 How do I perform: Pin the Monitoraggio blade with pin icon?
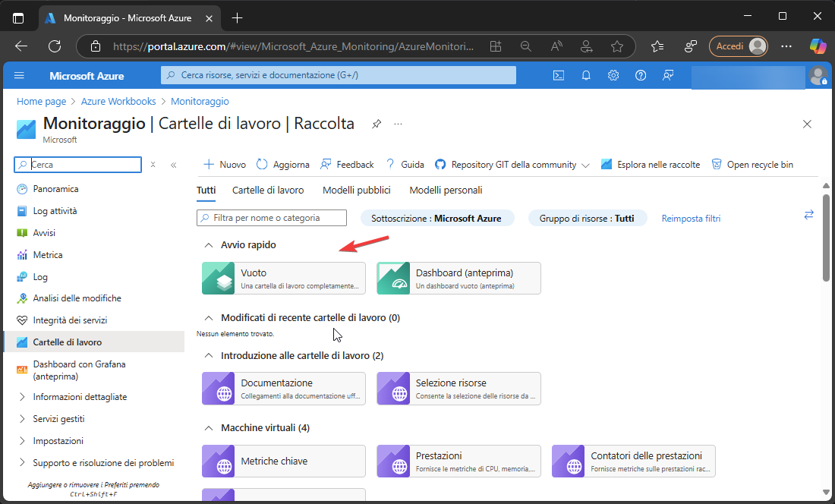pyautogui.click(x=377, y=124)
